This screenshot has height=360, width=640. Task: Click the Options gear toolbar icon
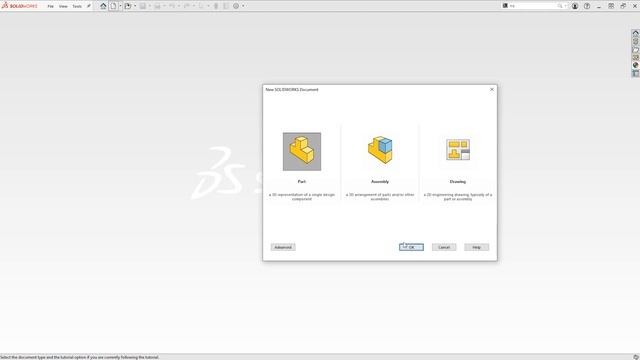pos(236,6)
